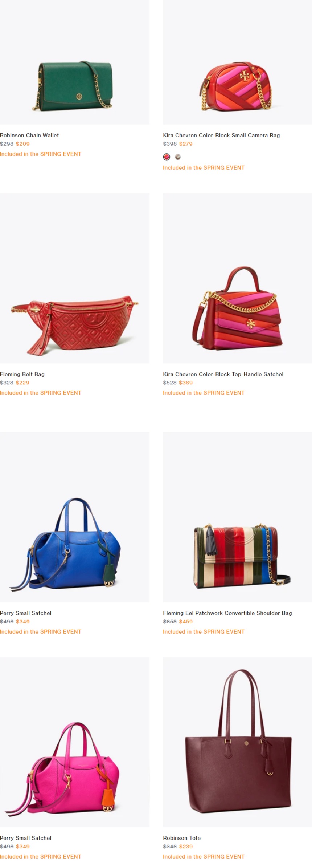Open the green Robinson Chain Wallet image

(74, 62)
